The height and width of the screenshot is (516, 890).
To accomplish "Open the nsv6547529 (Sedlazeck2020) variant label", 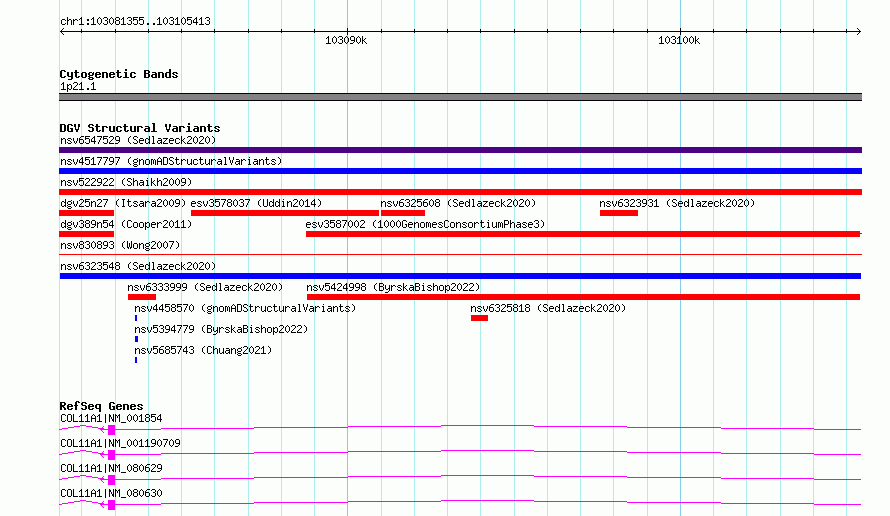I will click(x=138, y=140).
